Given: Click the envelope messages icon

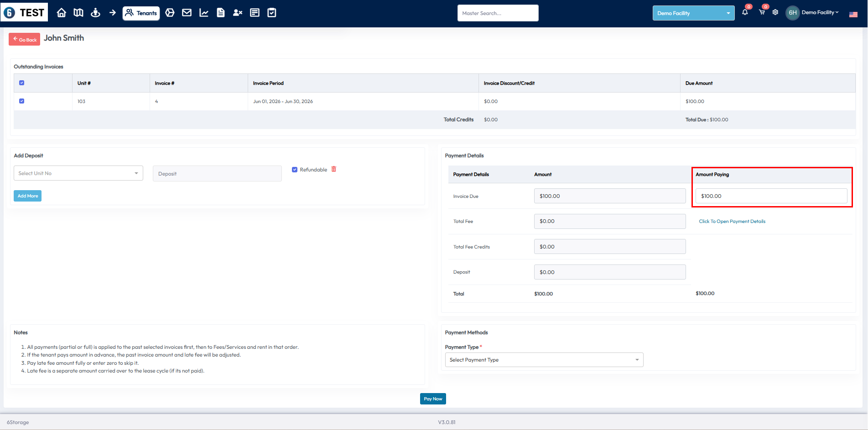Looking at the screenshot, I should (x=187, y=13).
